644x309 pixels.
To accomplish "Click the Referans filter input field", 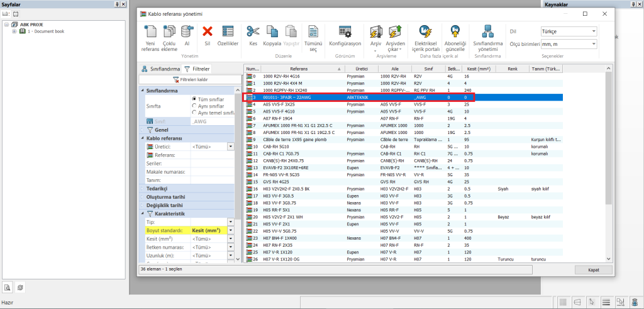I will (211, 155).
